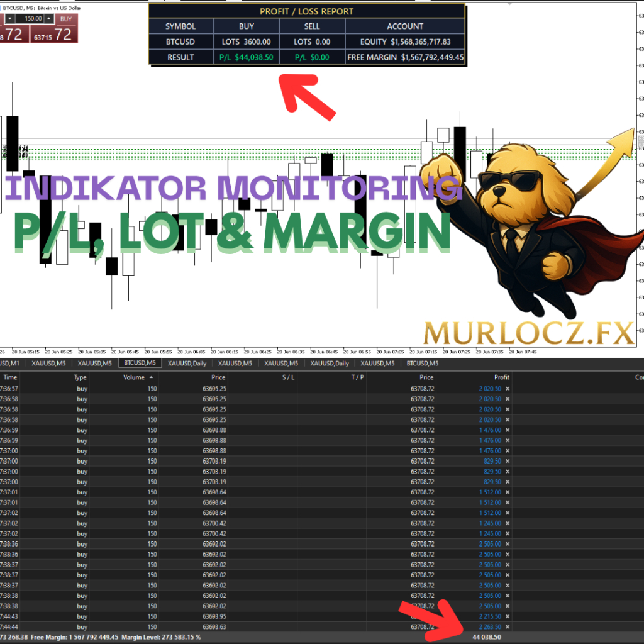Select the open price 63693.63 cell

pos(214,626)
